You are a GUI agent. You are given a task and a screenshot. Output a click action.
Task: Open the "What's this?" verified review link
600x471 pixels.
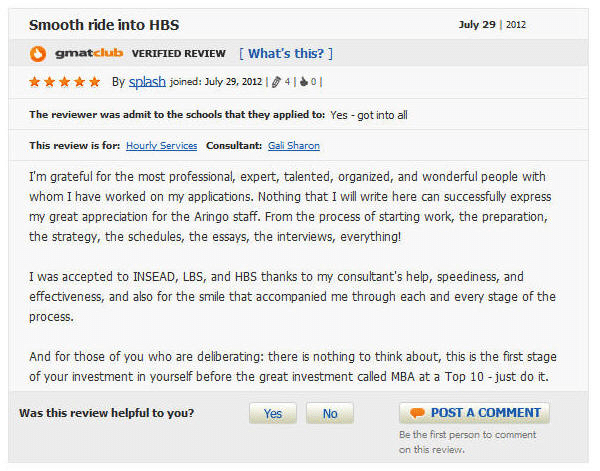click(286, 54)
